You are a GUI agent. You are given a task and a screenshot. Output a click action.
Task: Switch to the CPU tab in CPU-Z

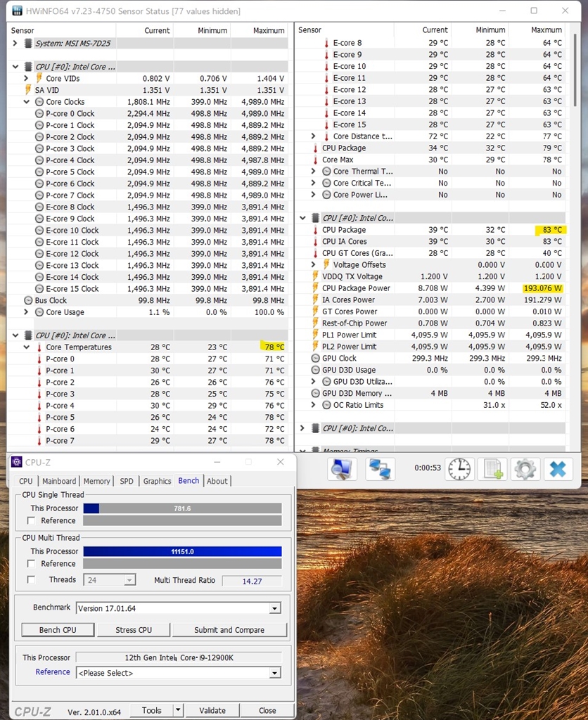click(x=26, y=481)
